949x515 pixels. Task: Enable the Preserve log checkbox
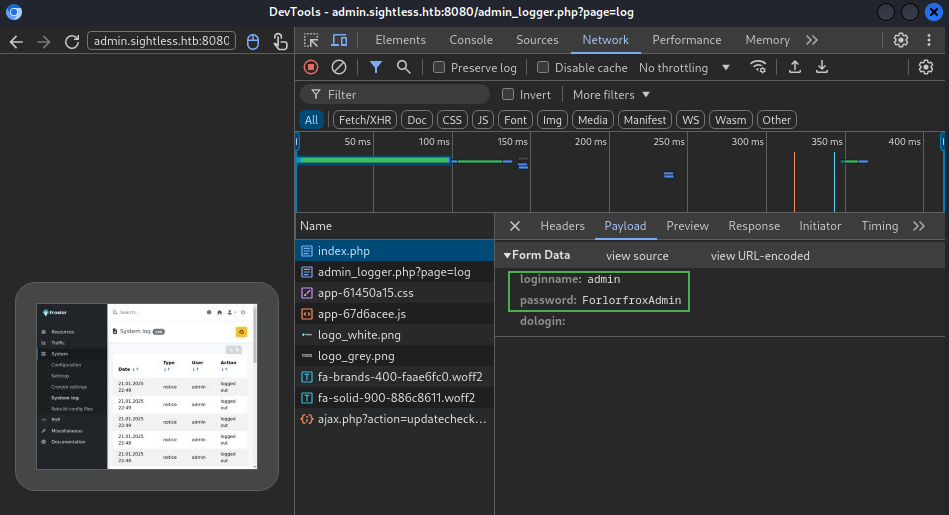(x=439, y=67)
